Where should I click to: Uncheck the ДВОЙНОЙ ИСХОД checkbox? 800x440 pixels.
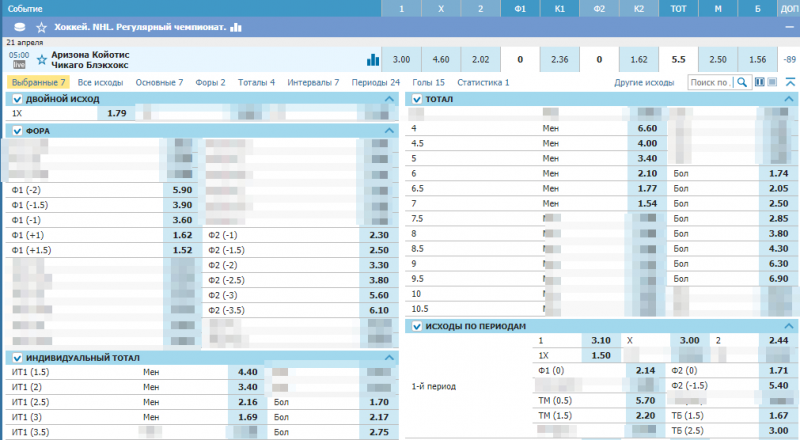tap(17, 100)
